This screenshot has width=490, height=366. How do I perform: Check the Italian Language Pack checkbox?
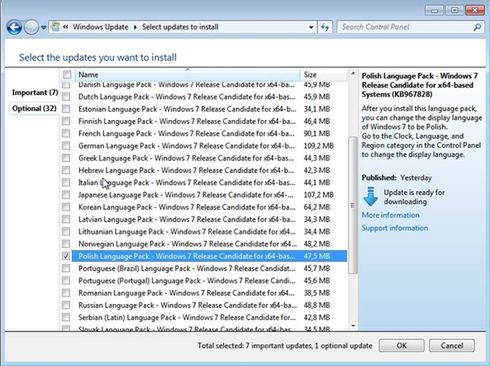[x=66, y=182]
